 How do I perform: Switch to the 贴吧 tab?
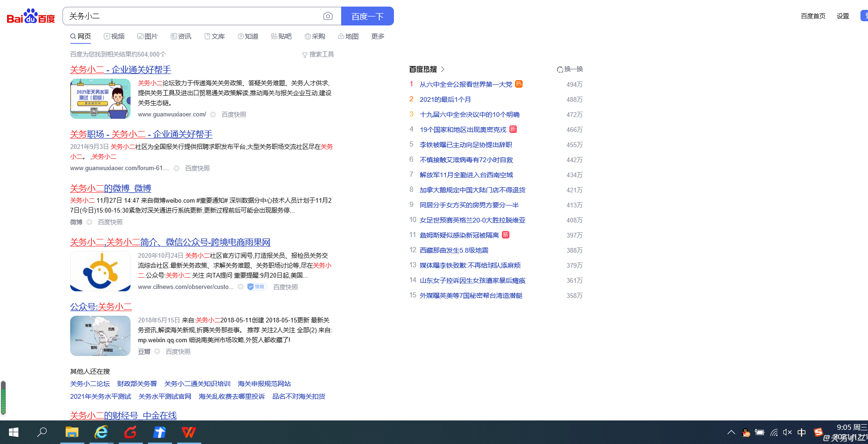click(x=281, y=36)
